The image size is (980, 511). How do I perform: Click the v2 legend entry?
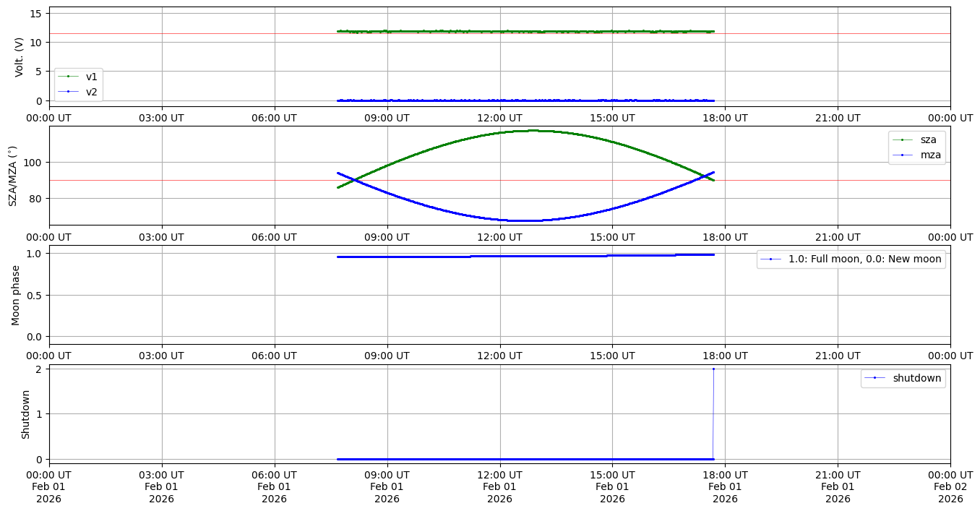point(91,91)
